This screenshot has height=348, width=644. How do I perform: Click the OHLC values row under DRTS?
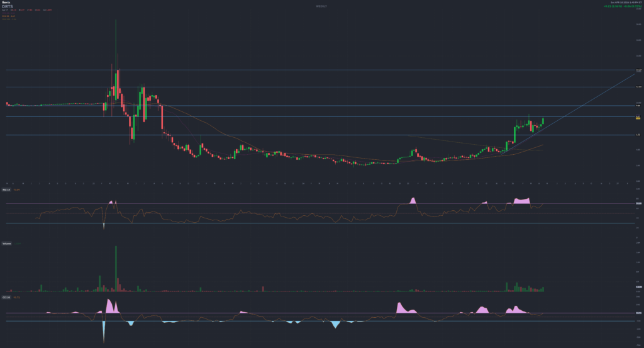pos(26,10)
